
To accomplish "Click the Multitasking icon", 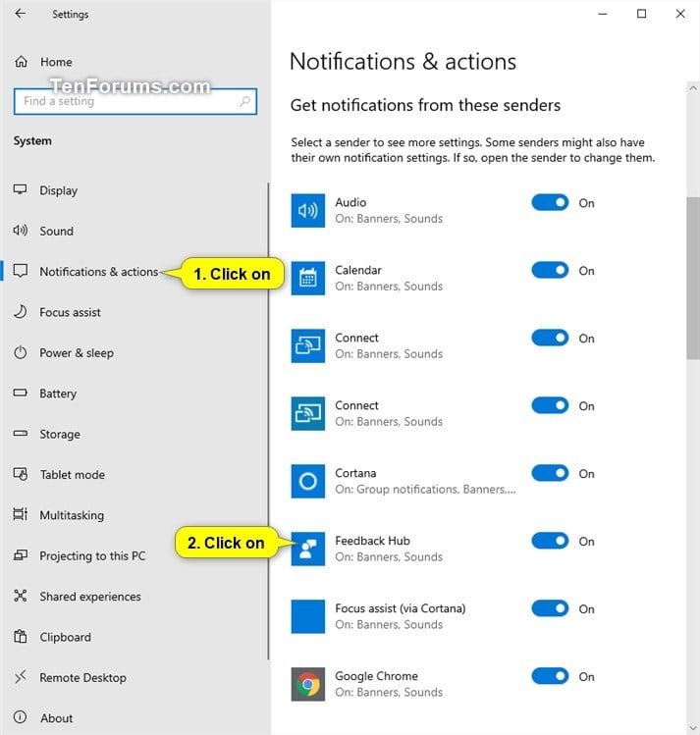I will [21, 514].
